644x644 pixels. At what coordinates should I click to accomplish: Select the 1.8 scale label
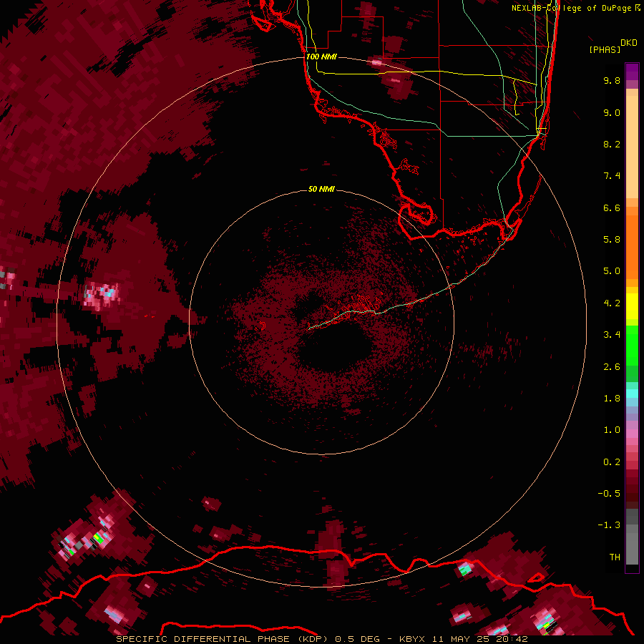[612, 399]
